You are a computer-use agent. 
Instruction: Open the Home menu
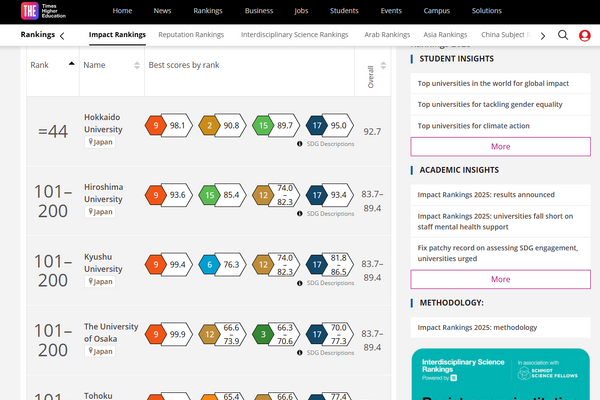(x=122, y=11)
